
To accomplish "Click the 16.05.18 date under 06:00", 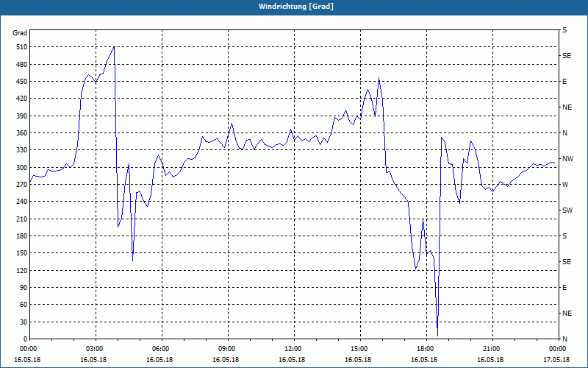I will point(159,360).
